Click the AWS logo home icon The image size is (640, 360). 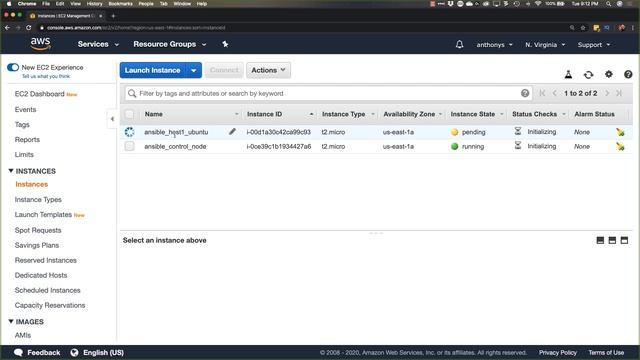tap(40, 43)
